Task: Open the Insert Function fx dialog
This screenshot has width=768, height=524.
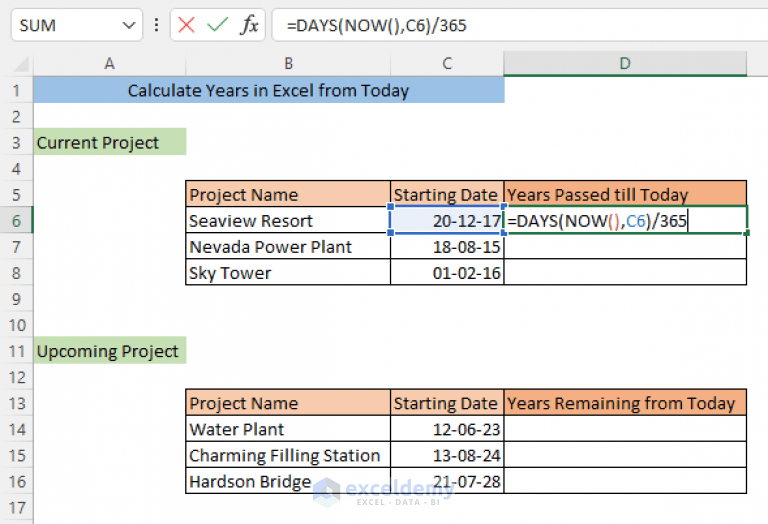Action: tap(249, 24)
